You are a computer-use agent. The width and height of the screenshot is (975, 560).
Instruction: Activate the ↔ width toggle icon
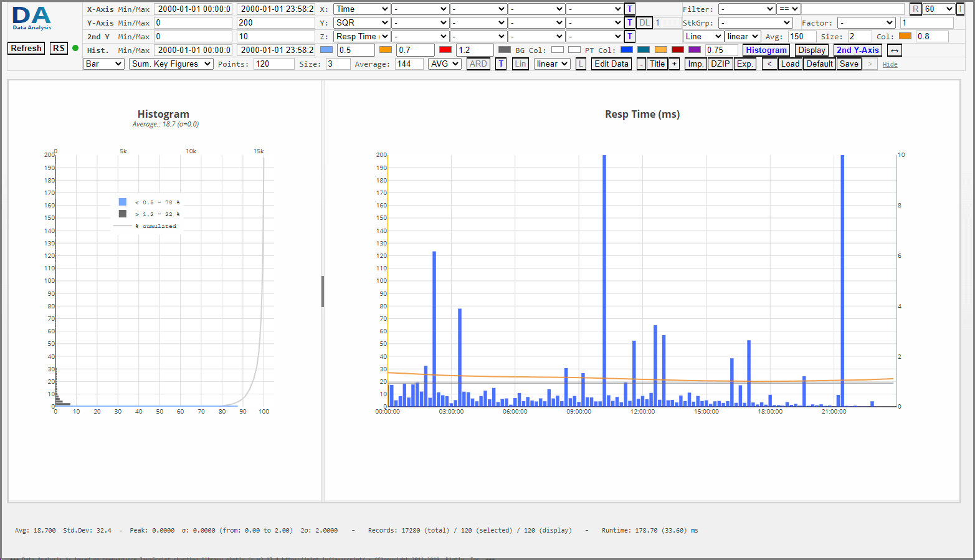pyautogui.click(x=894, y=50)
